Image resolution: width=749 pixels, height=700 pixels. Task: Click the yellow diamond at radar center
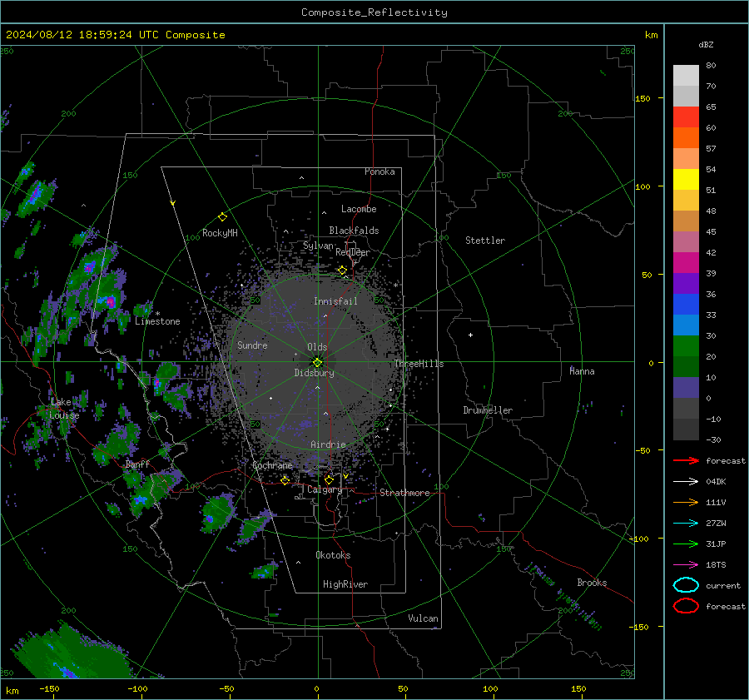318,363
